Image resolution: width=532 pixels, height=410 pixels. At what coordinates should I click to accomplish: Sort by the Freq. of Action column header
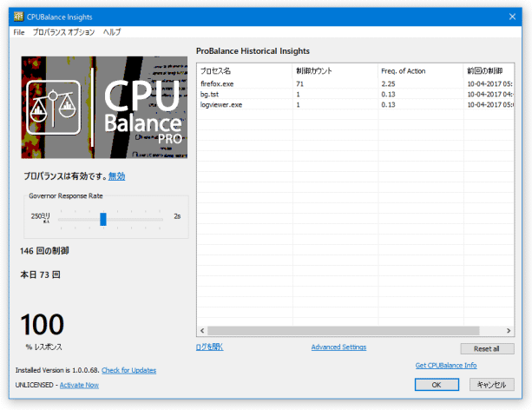[421, 71]
